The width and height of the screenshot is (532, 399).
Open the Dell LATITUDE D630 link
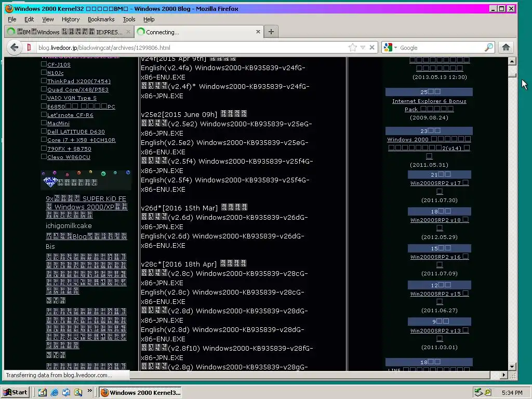[x=76, y=131]
